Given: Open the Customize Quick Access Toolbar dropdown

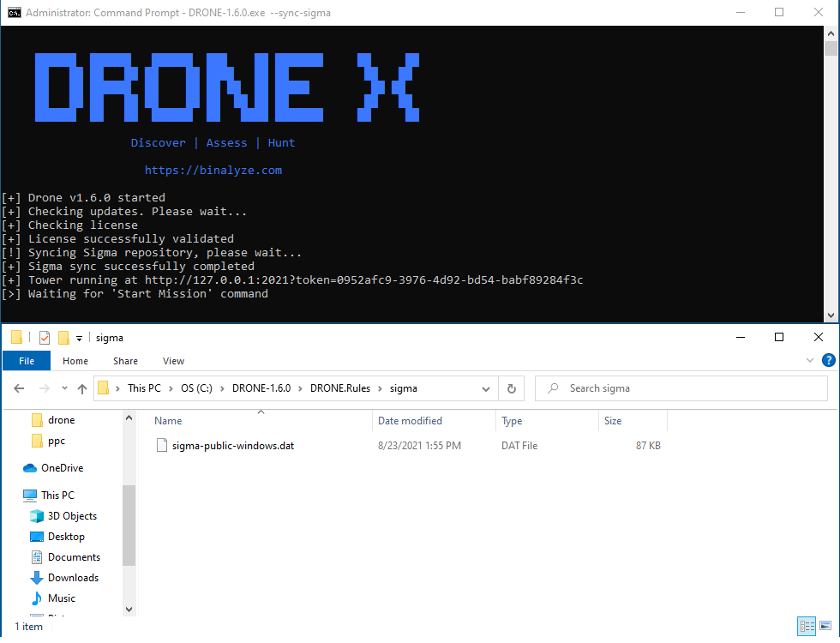Looking at the screenshot, I should click(78, 337).
